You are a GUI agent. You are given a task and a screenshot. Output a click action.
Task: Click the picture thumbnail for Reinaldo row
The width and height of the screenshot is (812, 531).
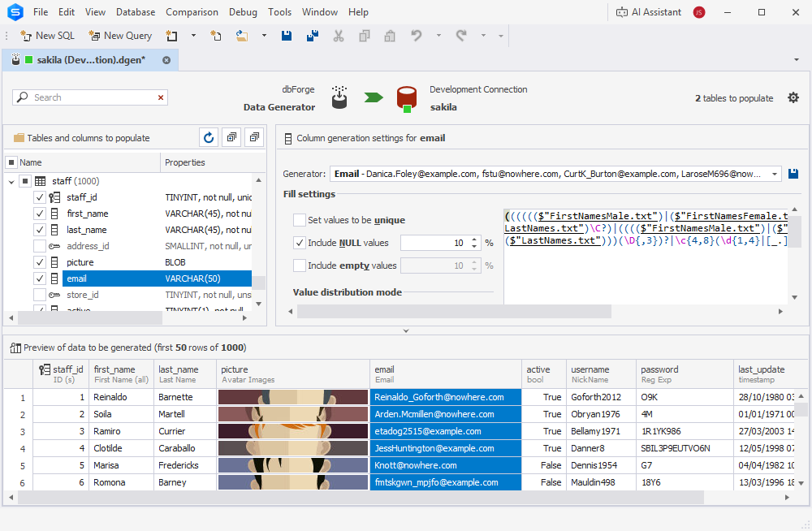click(x=293, y=397)
